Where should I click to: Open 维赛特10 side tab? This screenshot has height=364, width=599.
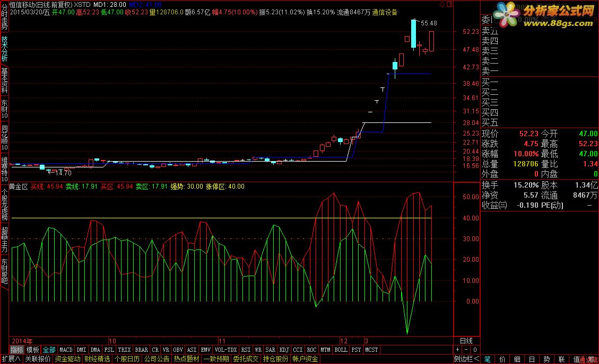click(x=4, y=169)
